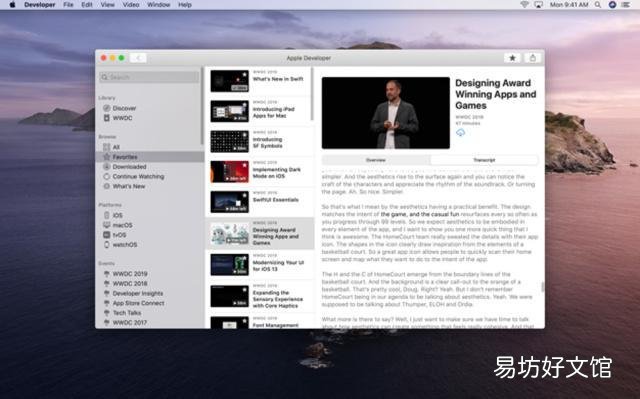Click the watchOS platform icon
Viewport: 640px width, 399px height.
tap(107, 244)
